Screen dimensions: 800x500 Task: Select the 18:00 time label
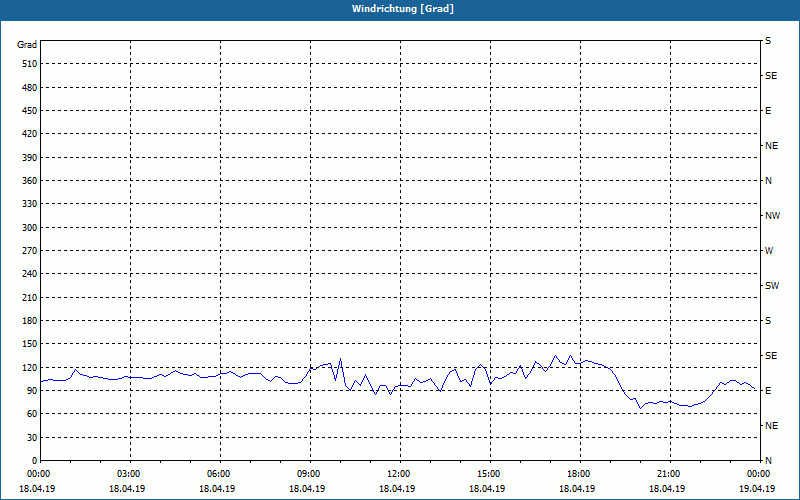click(579, 474)
